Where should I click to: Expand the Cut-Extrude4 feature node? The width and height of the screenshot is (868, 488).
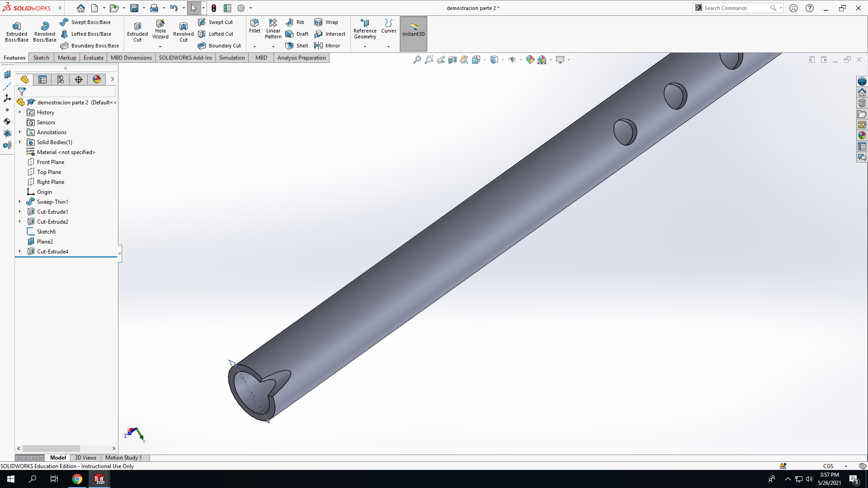coord(20,252)
